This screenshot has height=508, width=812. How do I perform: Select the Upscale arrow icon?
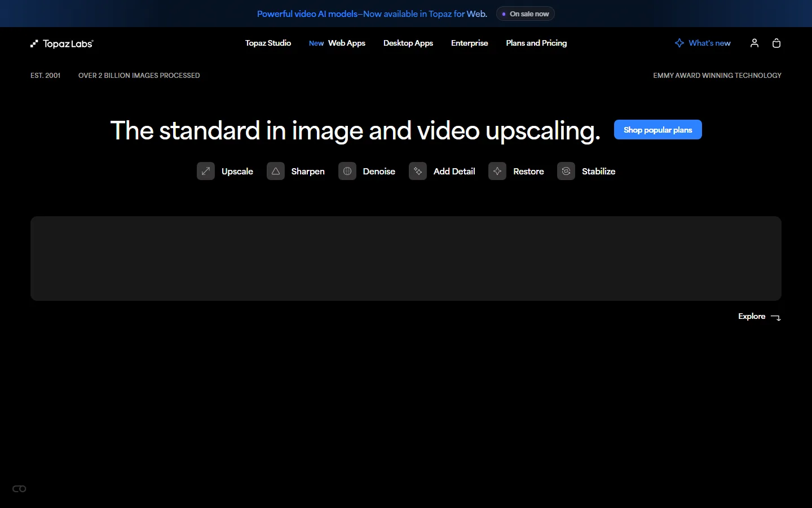point(206,171)
